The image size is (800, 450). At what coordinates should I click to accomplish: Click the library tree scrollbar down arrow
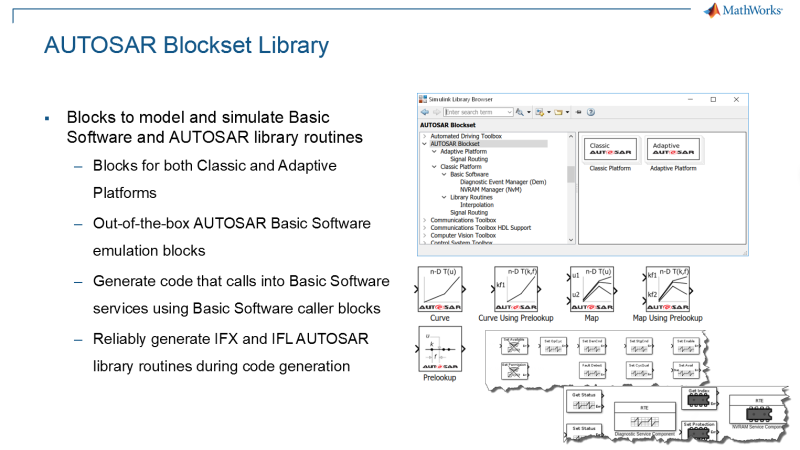(x=571, y=240)
